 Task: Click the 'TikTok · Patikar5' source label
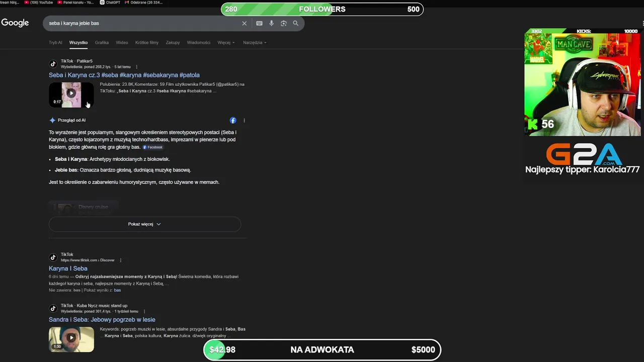pos(76,61)
